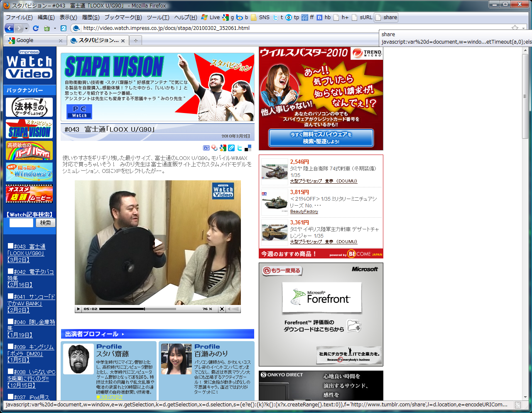
Task: Click the PC Watch logo in header
Action: pos(79,111)
